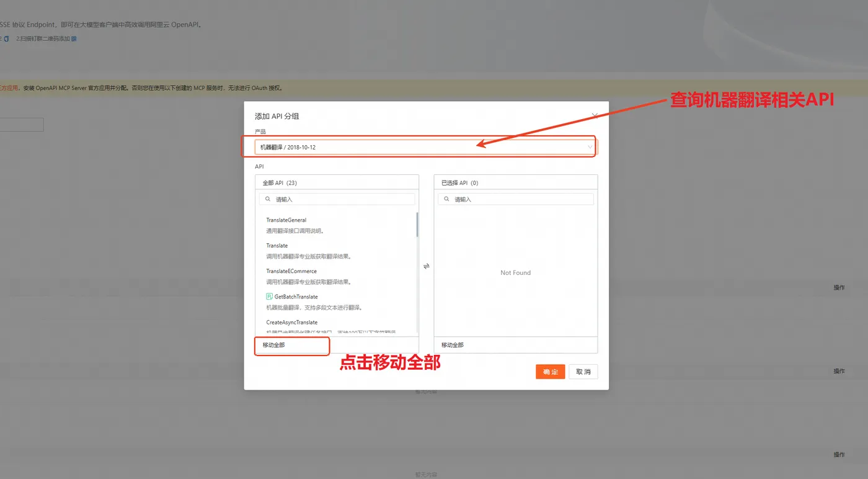Open the 机器翻译 / 2018-10-12 product dropdown
868x479 pixels.
pos(426,147)
